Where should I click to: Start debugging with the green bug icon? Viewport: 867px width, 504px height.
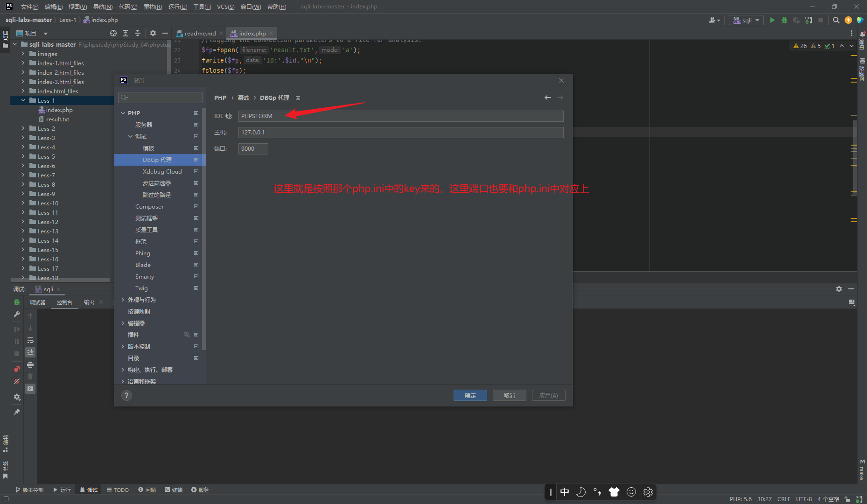[784, 20]
